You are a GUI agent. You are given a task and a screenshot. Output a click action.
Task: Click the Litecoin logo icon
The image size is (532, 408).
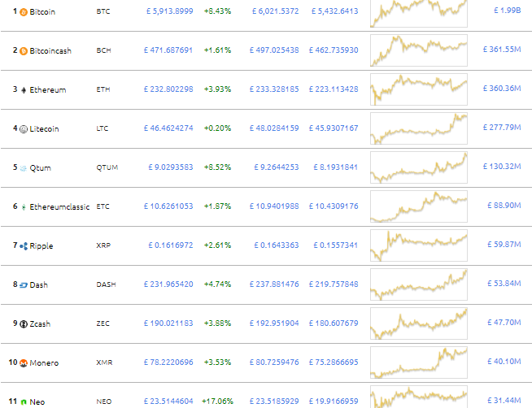tap(24, 128)
